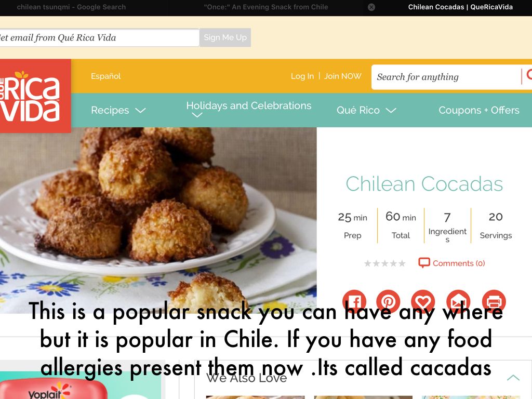Click the Search for anything field
The image size is (532, 399).
pyautogui.click(x=446, y=77)
